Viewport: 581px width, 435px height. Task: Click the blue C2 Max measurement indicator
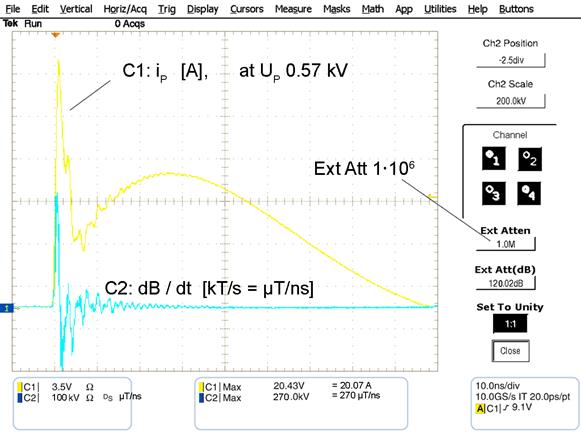[201, 398]
